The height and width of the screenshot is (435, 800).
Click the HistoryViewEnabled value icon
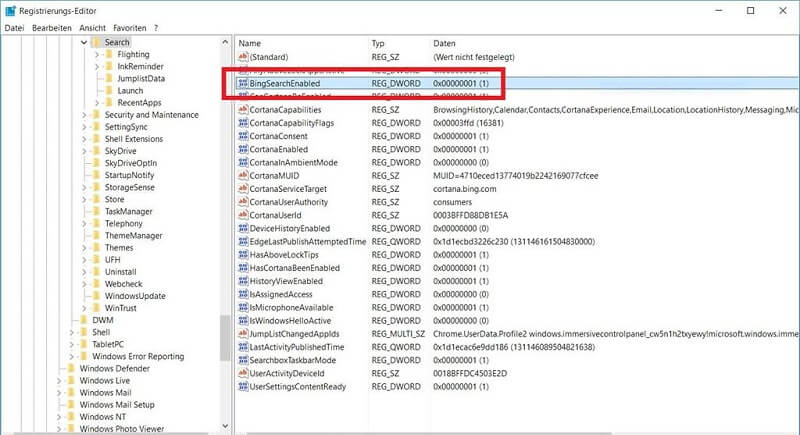(243, 281)
